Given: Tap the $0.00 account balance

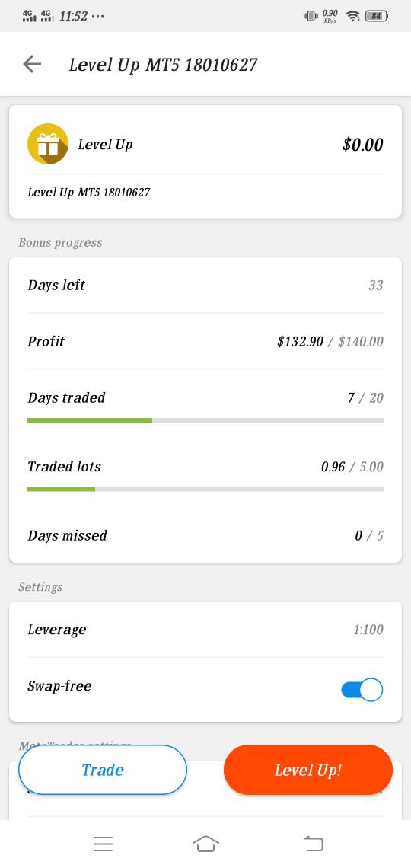Looking at the screenshot, I should [363, 145].
